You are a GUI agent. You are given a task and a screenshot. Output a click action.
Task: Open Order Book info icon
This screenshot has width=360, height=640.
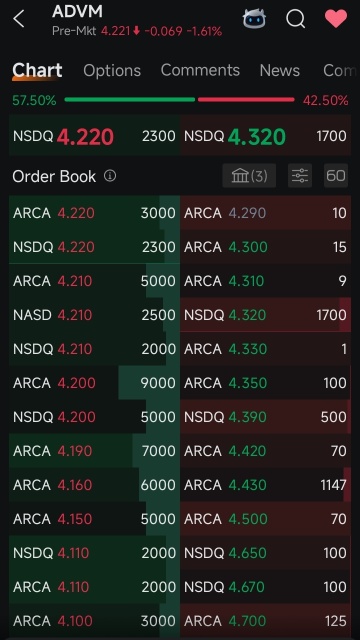[x=110, y=176]
